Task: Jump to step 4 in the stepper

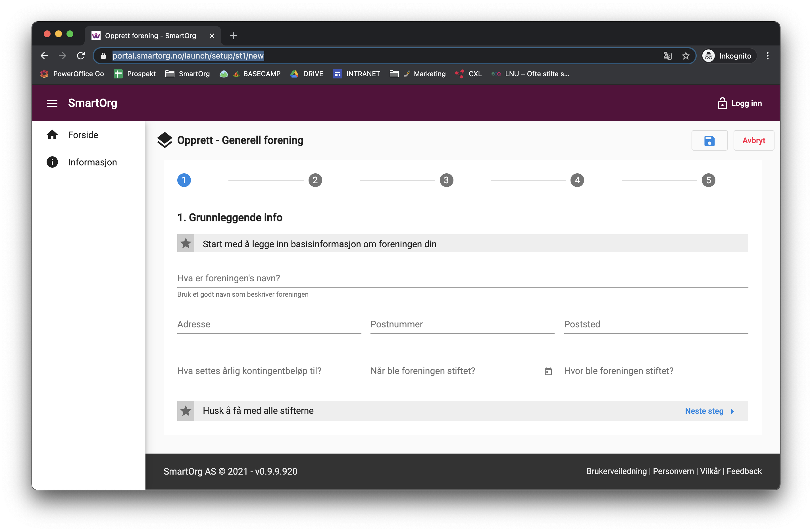Action: [577, 180]
